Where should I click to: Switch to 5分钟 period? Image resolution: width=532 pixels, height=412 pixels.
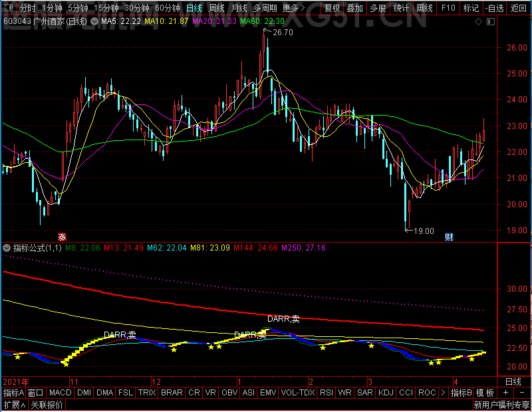point(78,8)
